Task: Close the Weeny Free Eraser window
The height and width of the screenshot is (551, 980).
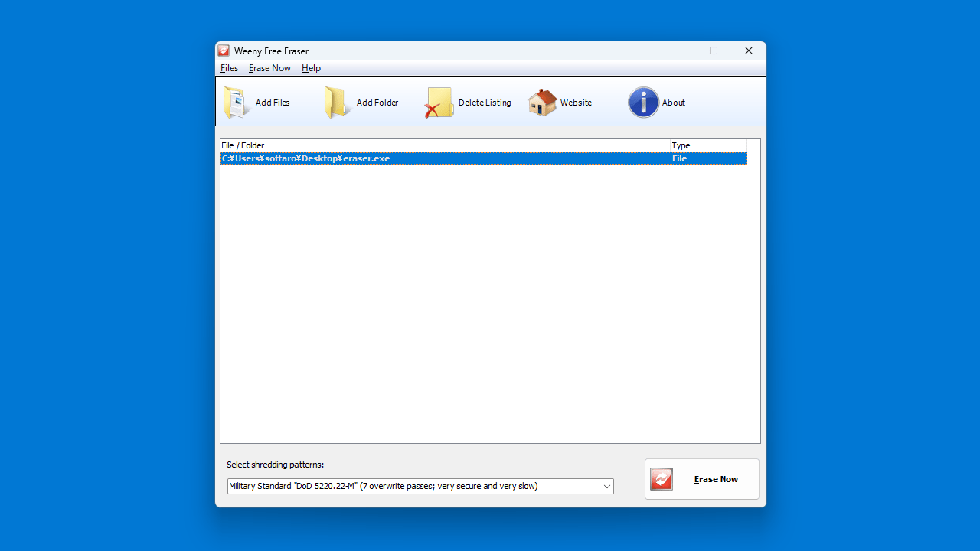Action: 749,51
